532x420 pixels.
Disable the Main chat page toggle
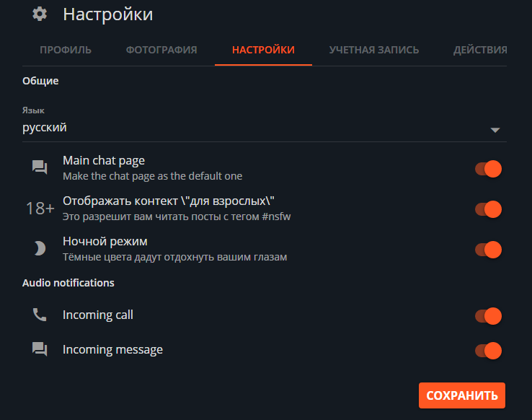click(x=488, y=170)
